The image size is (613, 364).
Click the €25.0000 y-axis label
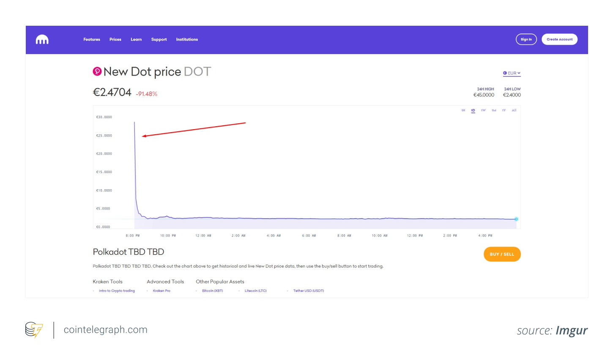[x=104, y=136]
